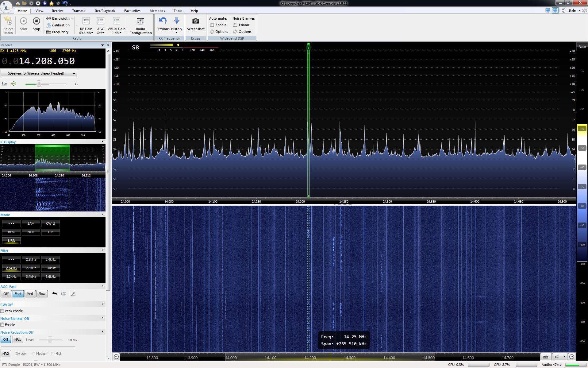Switch to the Rec/Playback tab
Viewport: 588px width, 368px height.
coord(105,10)
